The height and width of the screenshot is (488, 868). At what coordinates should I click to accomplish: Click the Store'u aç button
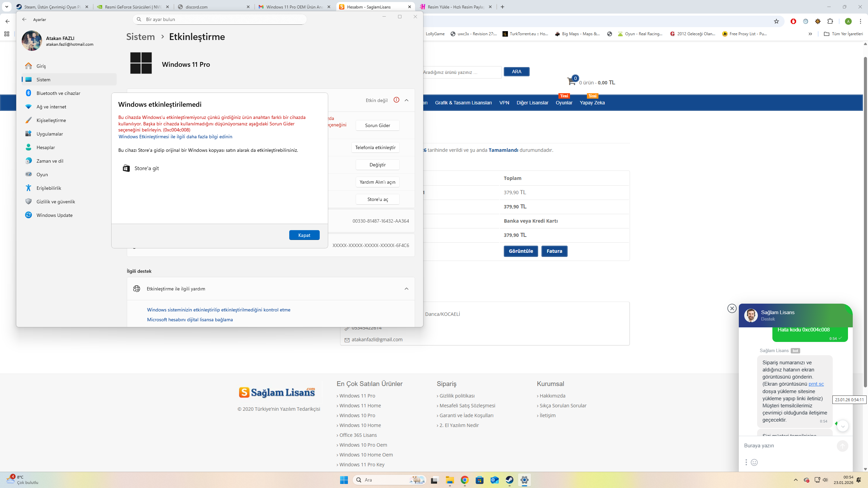(377, 199)
